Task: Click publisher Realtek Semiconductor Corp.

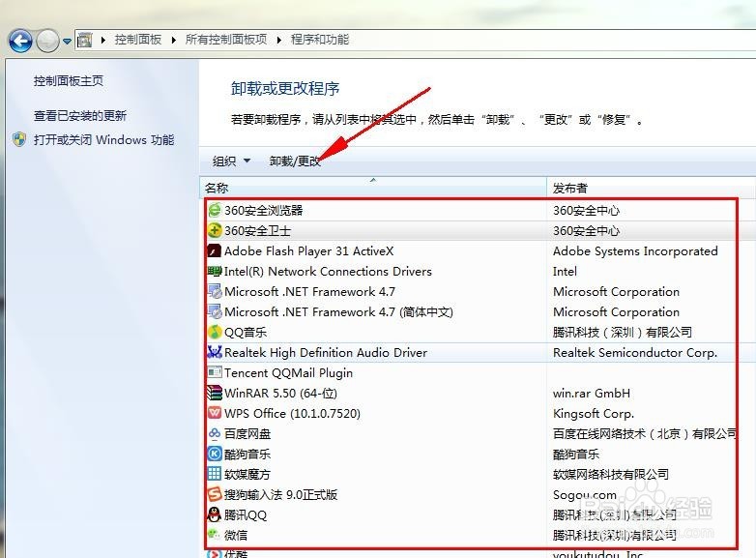Action: 635,353
